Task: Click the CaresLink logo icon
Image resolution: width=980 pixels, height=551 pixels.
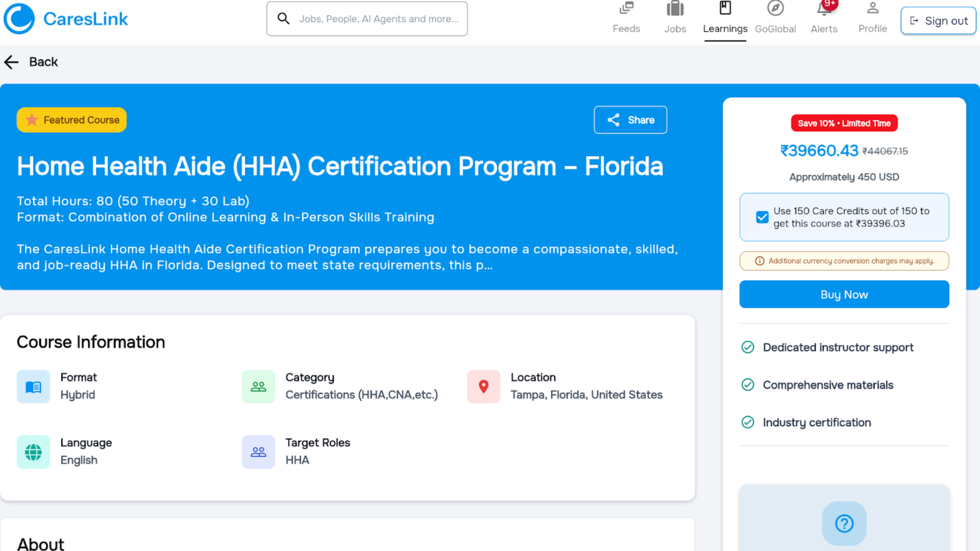Action: click(19, 19)
